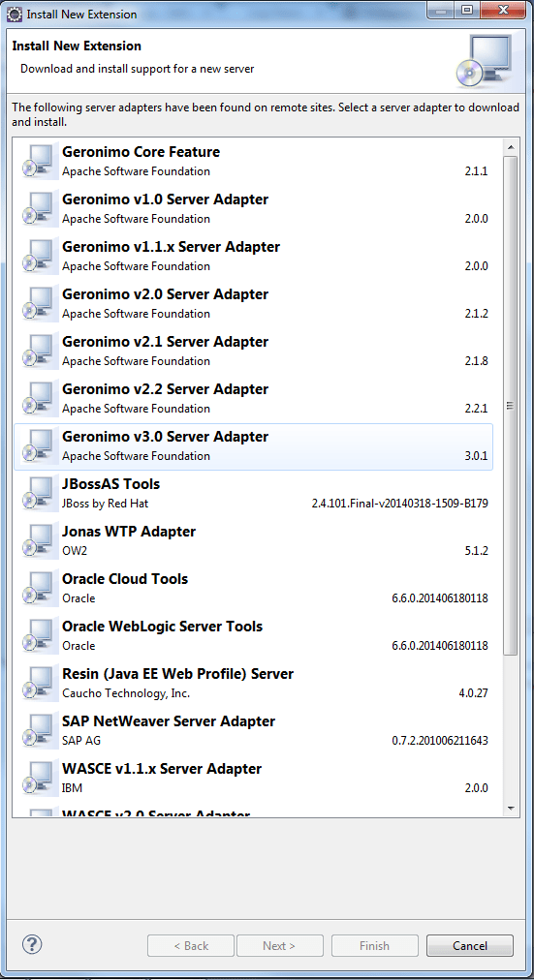Open help via the question mark icon
The width and height of the screenshot is (534, 980).
pyautogui.click(x=31, y=944)
